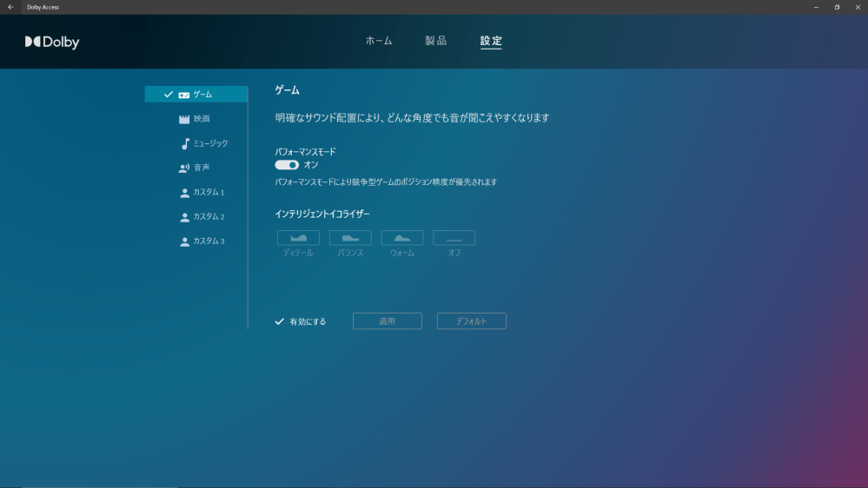Select the 映画 profile

(x=196, y=118)
